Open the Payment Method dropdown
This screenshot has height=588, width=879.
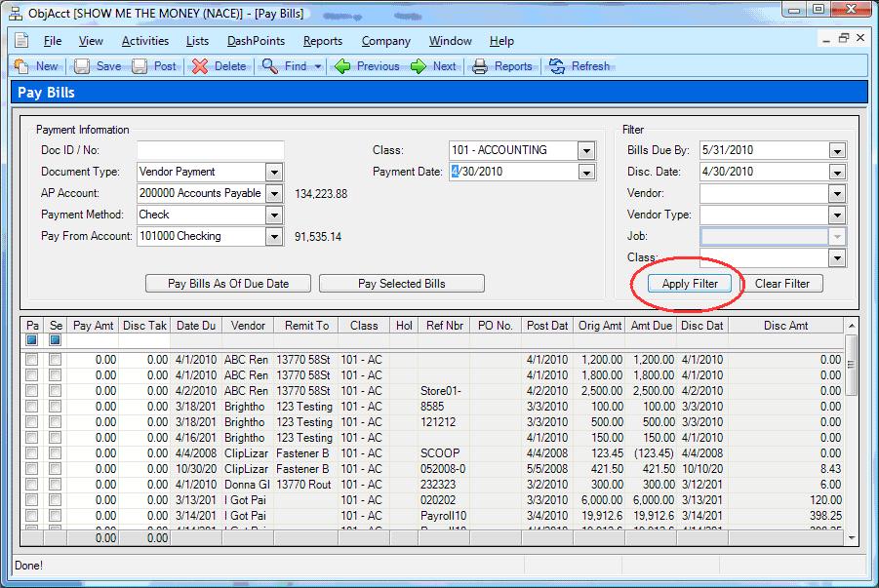tap(274, 215)
